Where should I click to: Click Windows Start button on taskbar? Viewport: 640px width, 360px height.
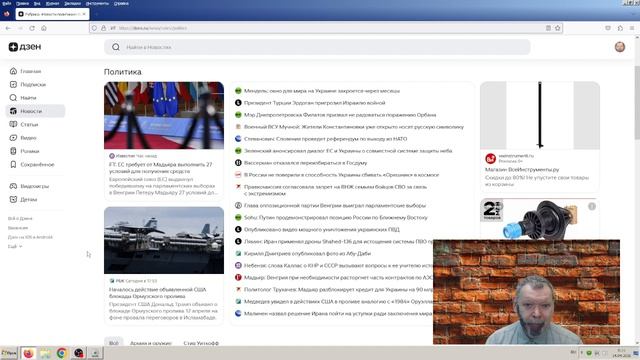[x=9, y=353]
